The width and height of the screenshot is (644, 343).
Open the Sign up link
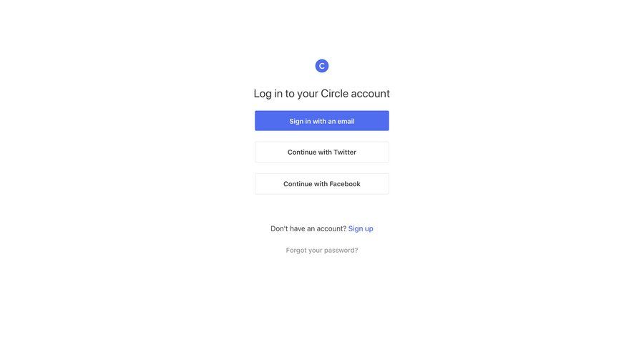(x=361, y=228)
